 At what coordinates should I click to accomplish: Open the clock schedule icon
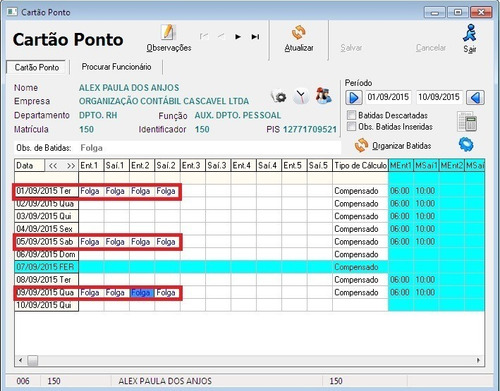tap(301, 96)
